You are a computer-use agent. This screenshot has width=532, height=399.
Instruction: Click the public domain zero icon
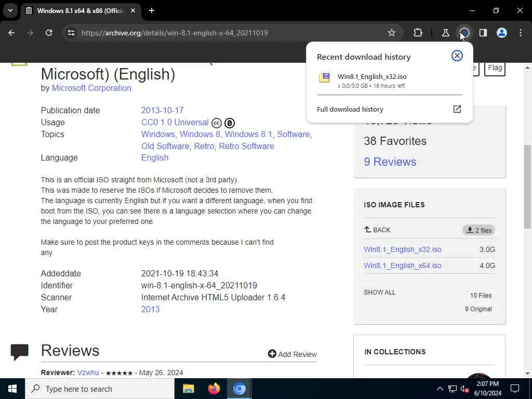[230, 123]
